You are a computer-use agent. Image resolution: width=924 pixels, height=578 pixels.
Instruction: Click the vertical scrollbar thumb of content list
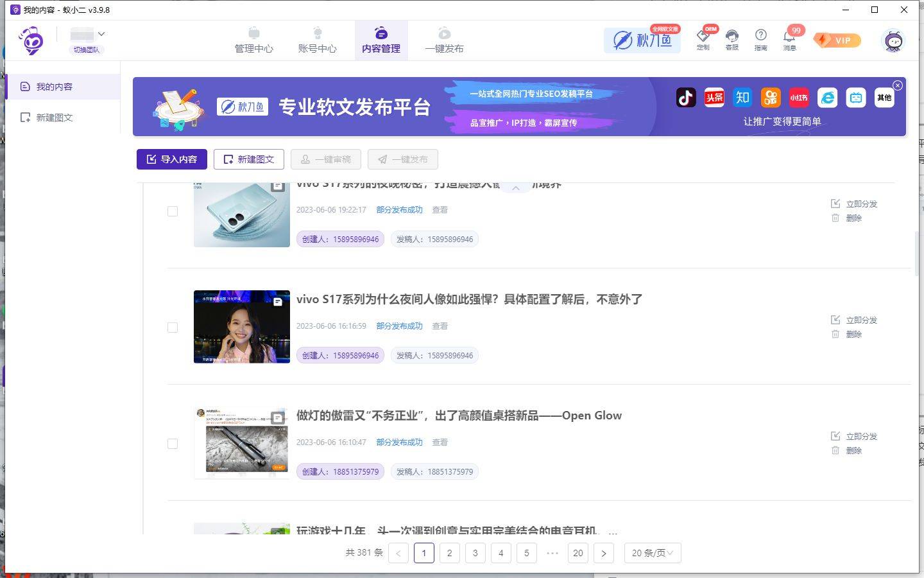coord(916,254)
